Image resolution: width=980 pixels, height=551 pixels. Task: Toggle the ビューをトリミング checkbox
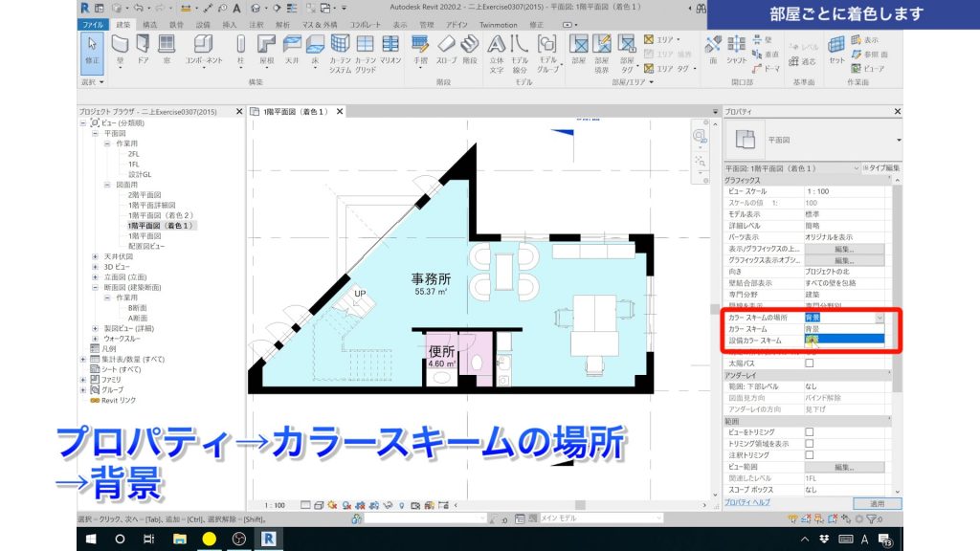[809, 432]
